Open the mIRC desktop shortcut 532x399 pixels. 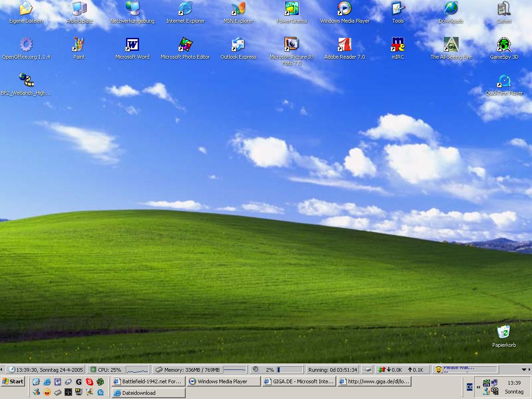(398, 48)
